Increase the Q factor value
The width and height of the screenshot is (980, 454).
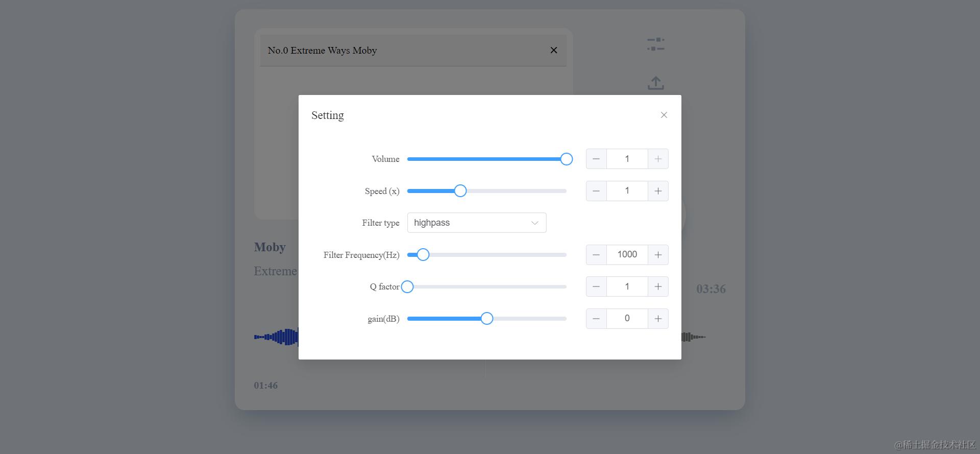click(x=658, y=286)
